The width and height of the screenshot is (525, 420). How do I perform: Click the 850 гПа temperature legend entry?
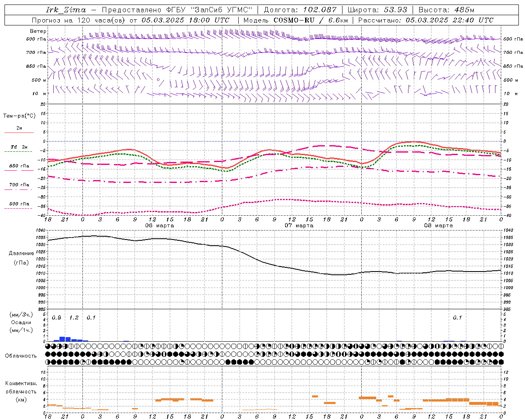point(19,166)
